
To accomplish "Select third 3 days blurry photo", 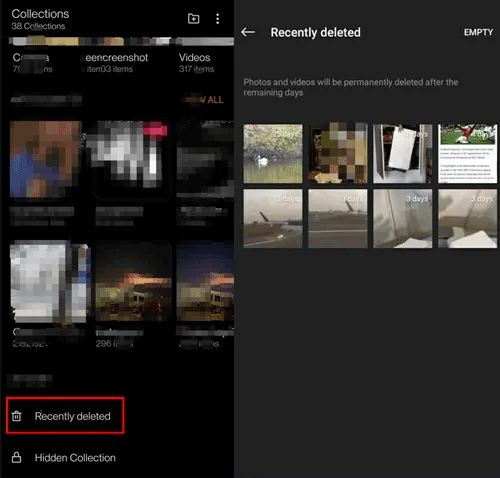I will pyautogui.click(x=403, y=218).
